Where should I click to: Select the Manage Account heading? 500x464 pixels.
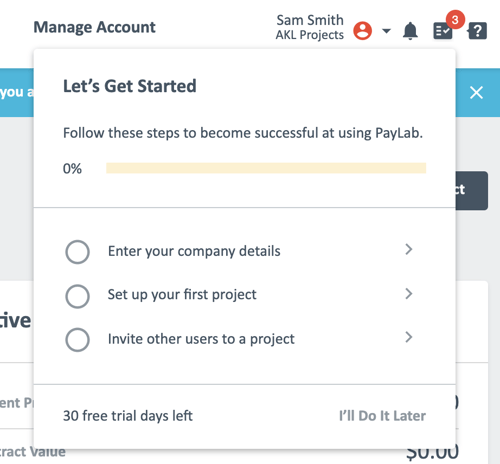(x=95, y=27)
